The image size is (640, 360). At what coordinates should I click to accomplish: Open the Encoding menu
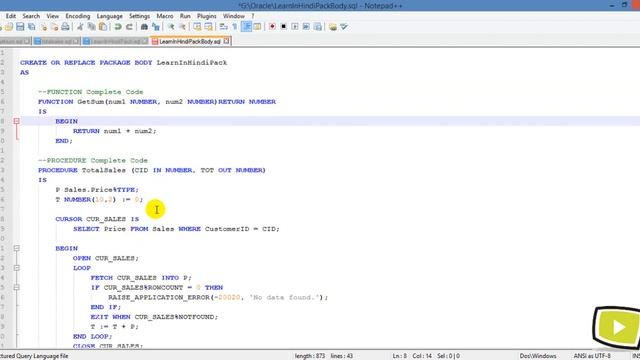(78, 16)
